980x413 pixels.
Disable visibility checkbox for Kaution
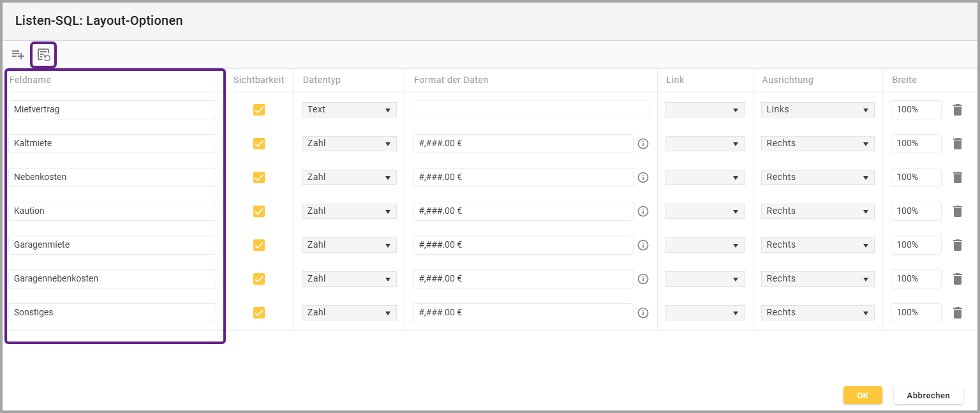[x=259, y=211]
